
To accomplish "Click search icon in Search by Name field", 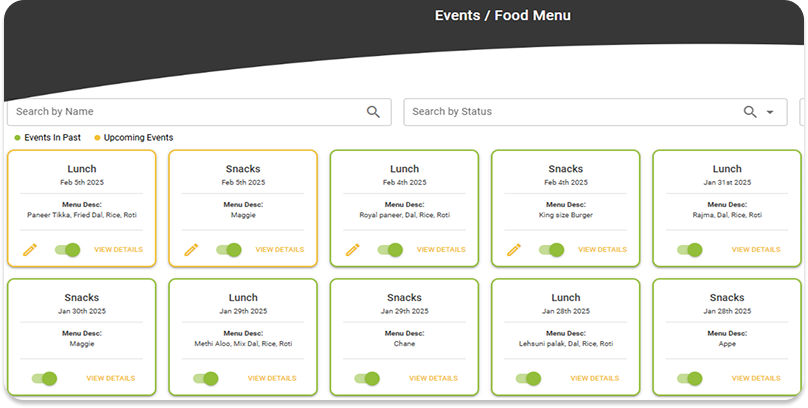I will tap(373, 112).
